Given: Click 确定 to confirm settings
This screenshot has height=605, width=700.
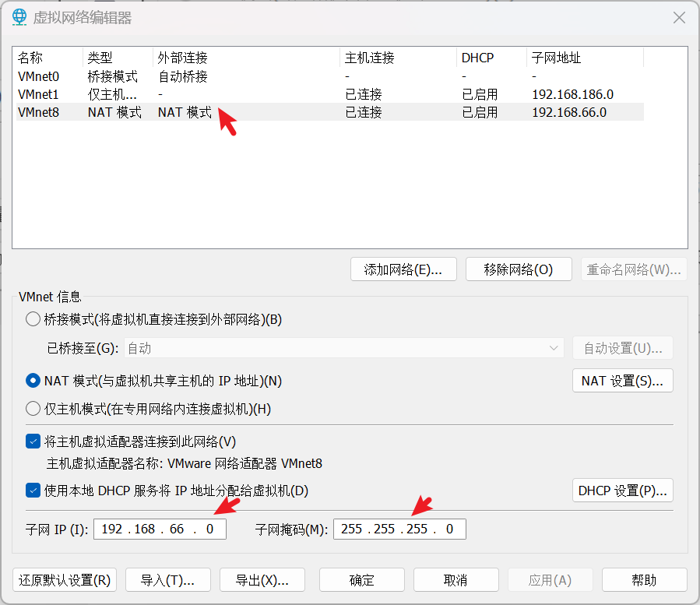Looking at the screenshot, I should click(361, 579).
